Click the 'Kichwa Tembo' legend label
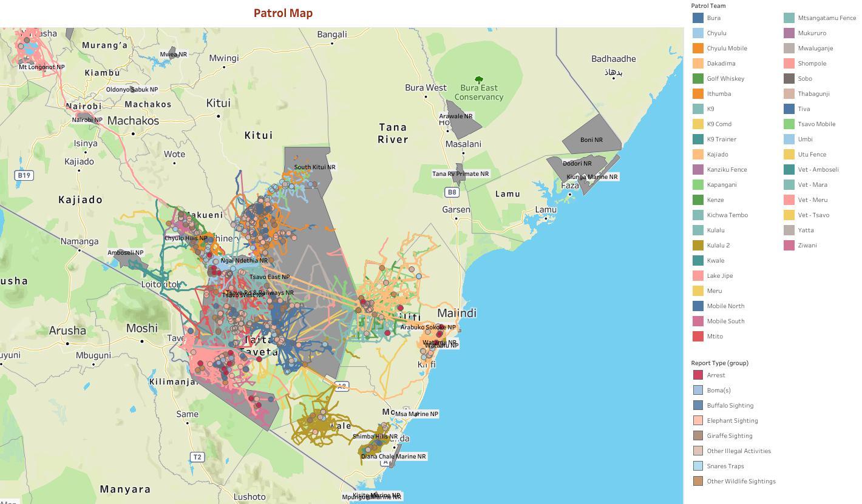862x504 pixels. [x=727, y=215]
